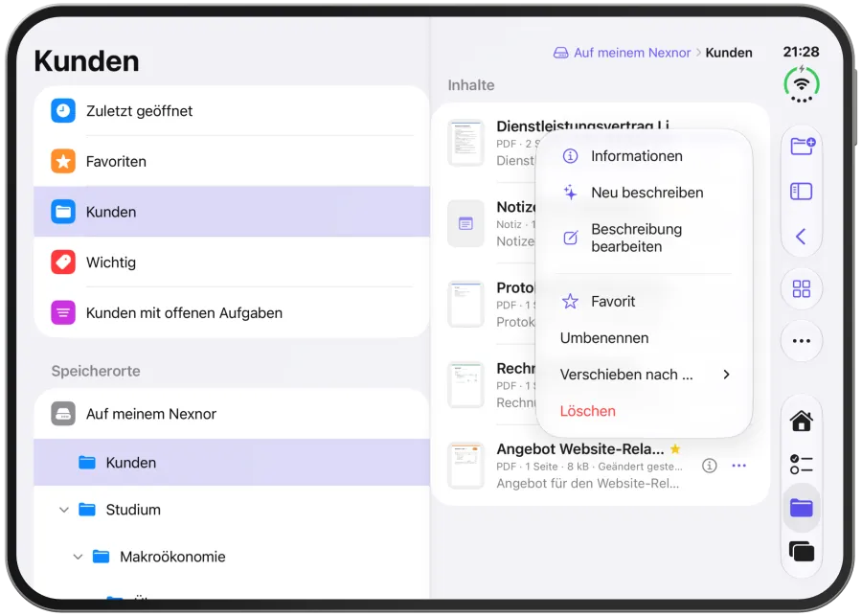Select Löschen in context menu
The height and width of the screenshot is (616, 862).
pyautogui.click(x=644, y=411)
